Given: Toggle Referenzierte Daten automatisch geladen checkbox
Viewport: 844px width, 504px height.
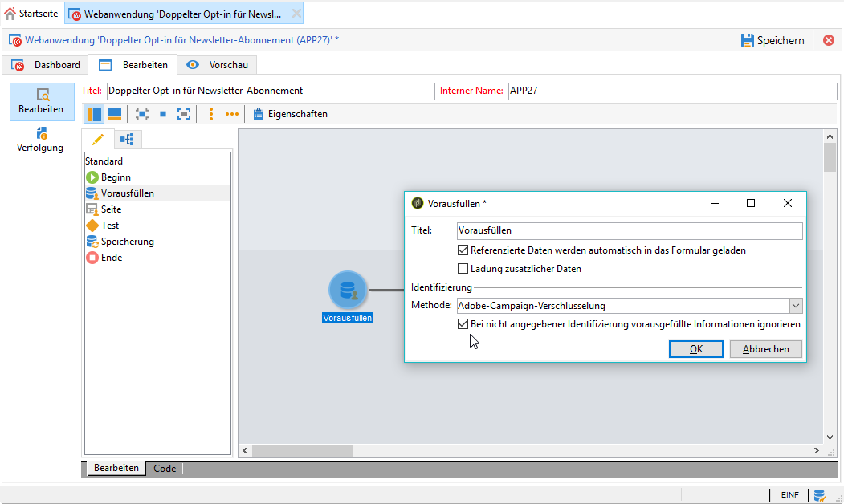Looking at the screenshot, I should (x=463, y=250).
